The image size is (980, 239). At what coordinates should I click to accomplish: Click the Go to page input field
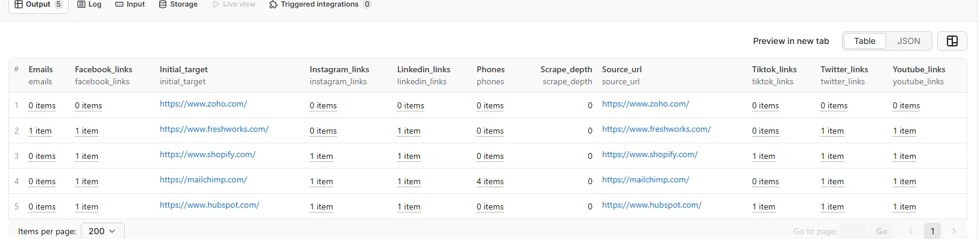click(x=853, y=231)
